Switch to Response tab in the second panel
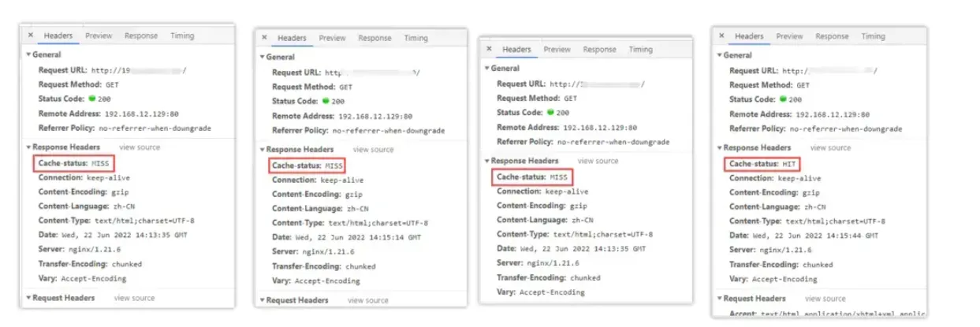 pos(374,38)
